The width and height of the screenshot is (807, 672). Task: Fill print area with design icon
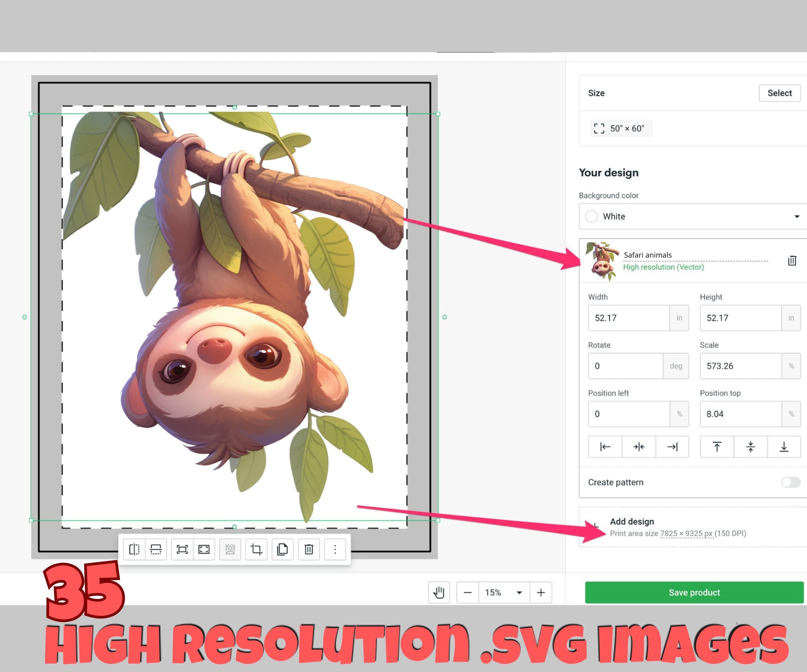(x=204, y=549)
